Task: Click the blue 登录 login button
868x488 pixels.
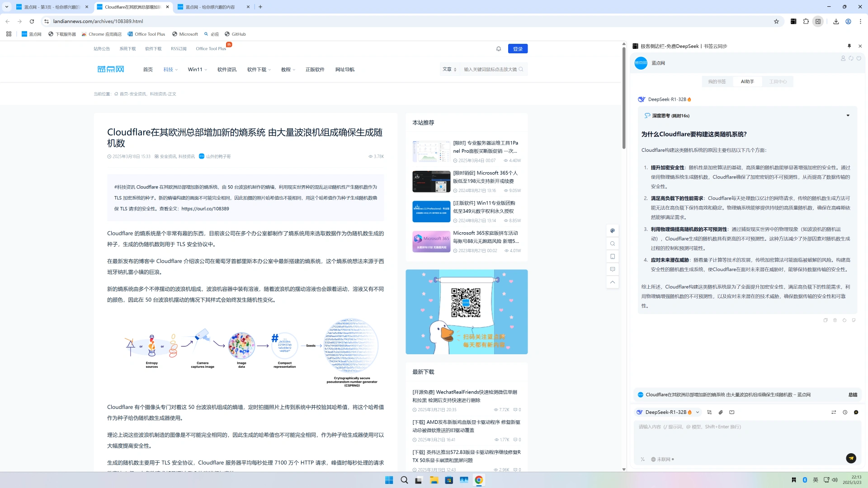Action: click(x=518, y=49)
